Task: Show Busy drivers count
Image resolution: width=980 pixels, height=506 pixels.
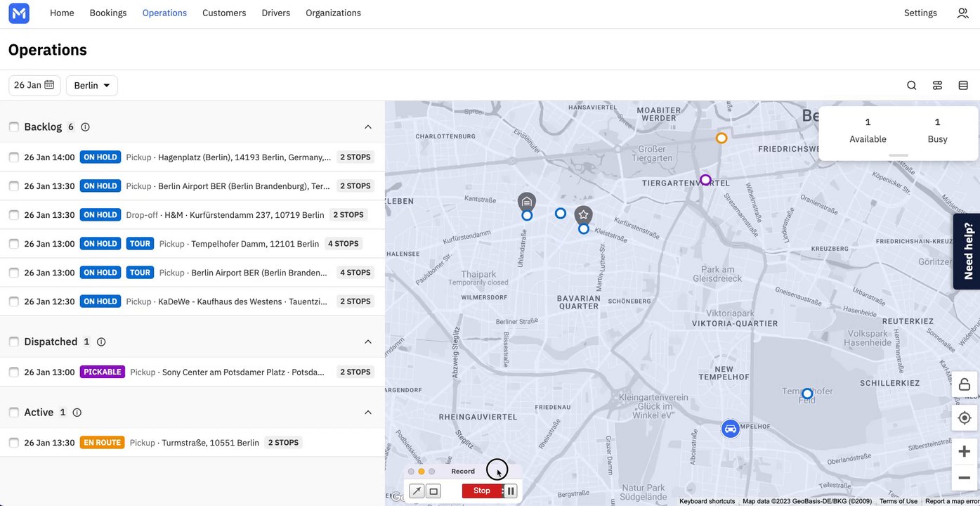Action: tap(937, 131)
